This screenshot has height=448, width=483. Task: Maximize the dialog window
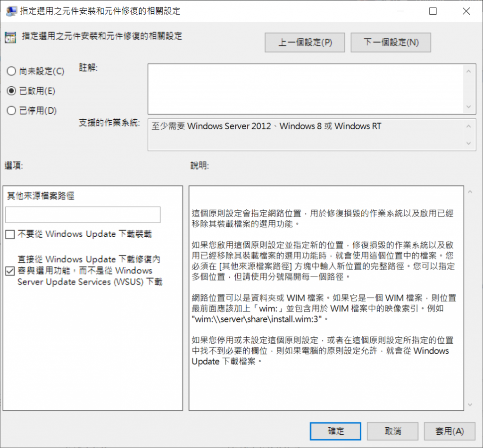(x=433, y=11)
